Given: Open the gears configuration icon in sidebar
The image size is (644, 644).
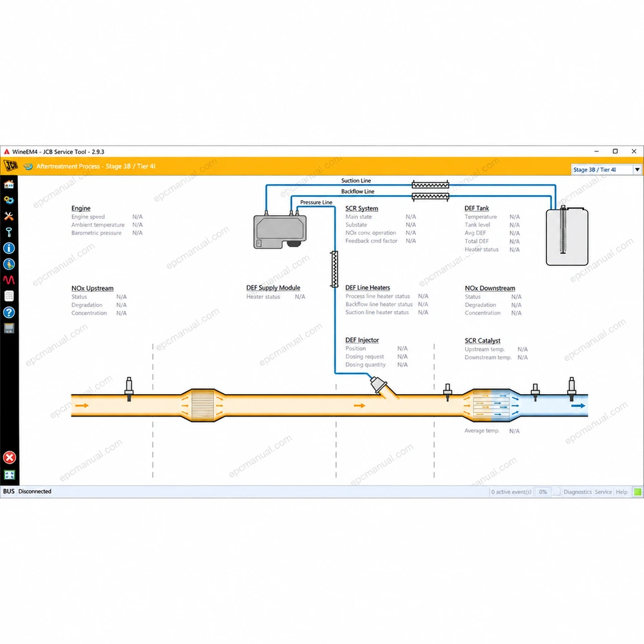Looking at the screenshot, I should (9, 200).
